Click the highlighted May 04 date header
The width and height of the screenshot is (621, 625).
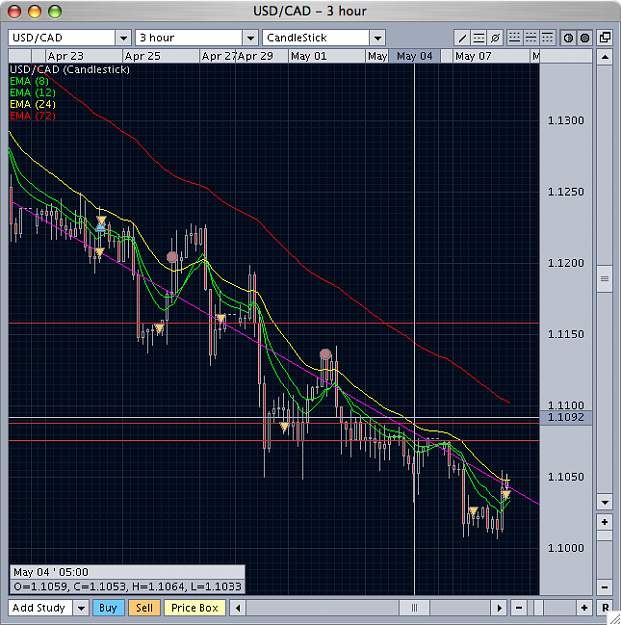[415, 56]
